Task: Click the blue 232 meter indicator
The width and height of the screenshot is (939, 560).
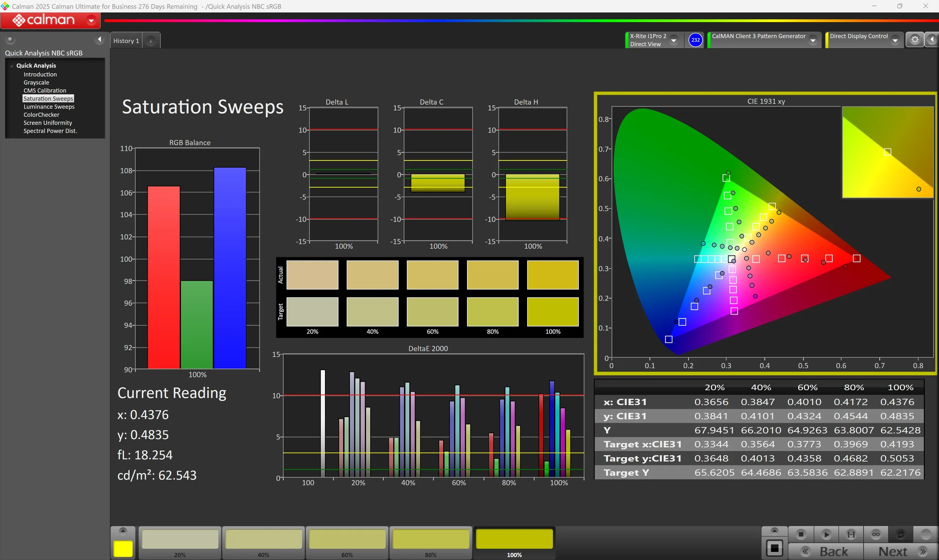Action: click(x=695, y=40)
